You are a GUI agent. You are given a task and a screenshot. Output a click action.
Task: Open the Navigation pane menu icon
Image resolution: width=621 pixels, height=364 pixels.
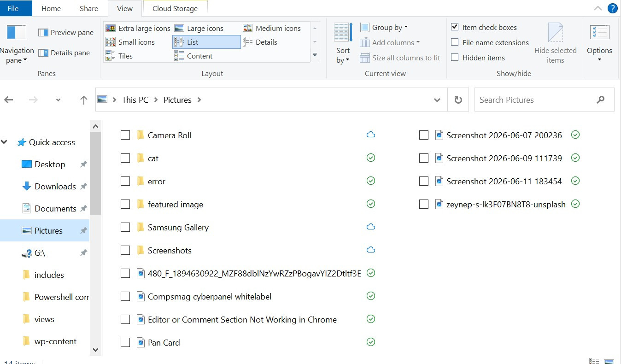(x=16, y=33)
